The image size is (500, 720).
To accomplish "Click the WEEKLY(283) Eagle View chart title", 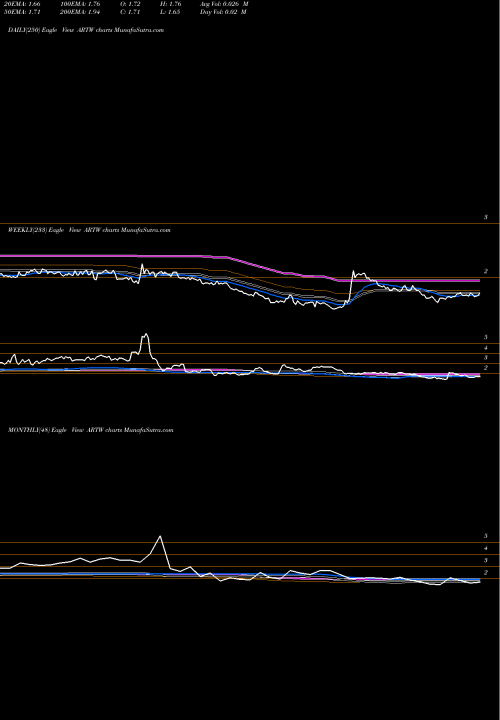I will 89,230.
